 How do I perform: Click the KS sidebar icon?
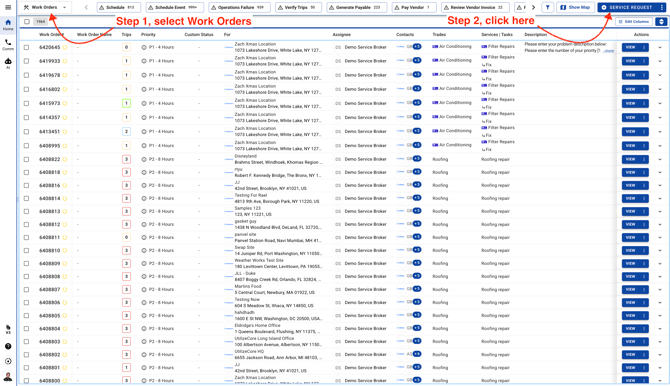[8, 329]
